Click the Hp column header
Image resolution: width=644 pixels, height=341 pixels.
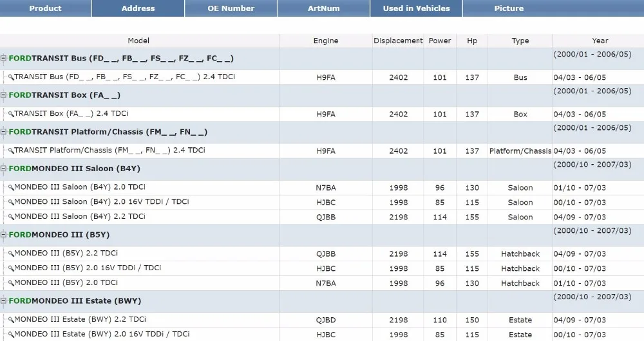(x=472, y=41)
